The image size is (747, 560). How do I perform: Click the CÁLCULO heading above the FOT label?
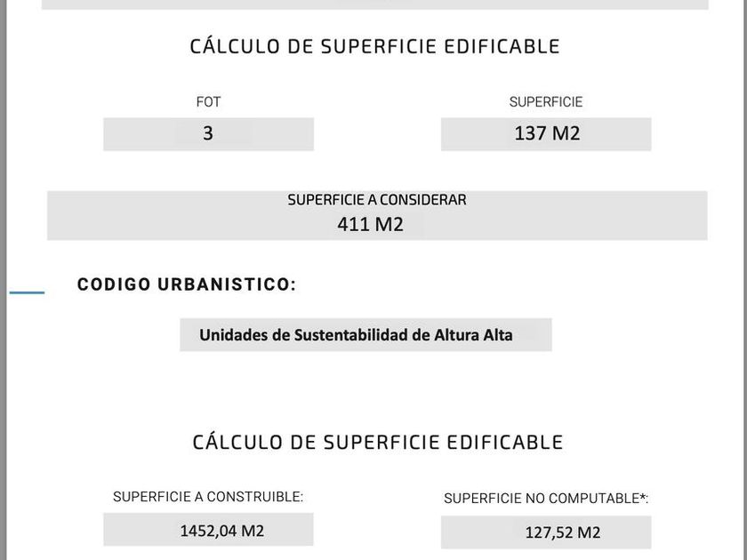coord(374,46)
